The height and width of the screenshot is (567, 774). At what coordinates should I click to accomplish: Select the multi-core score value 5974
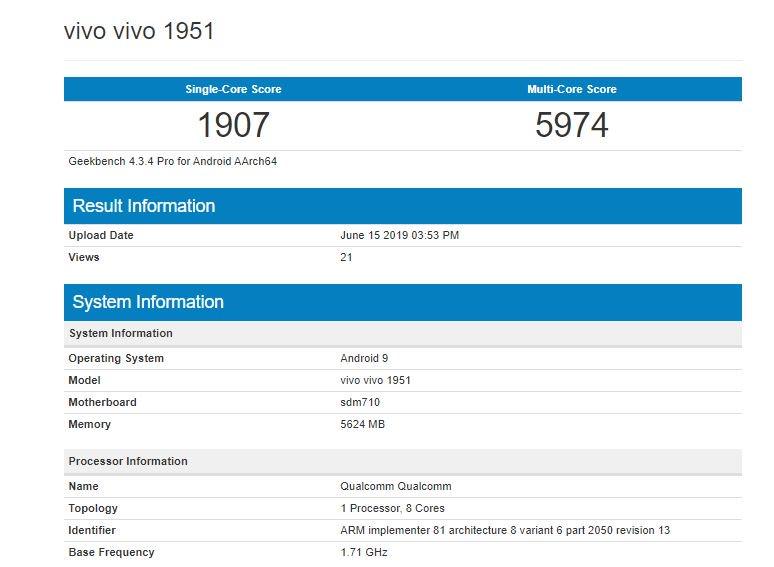572,124
